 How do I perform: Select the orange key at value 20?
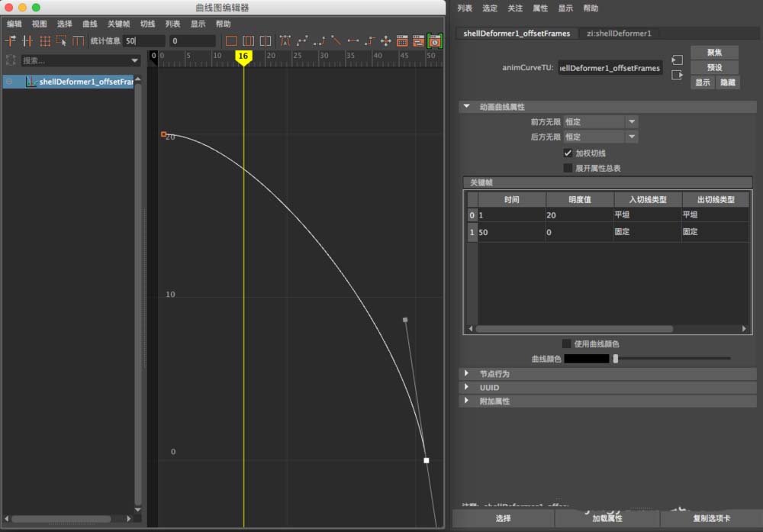(x=163, y=134)
